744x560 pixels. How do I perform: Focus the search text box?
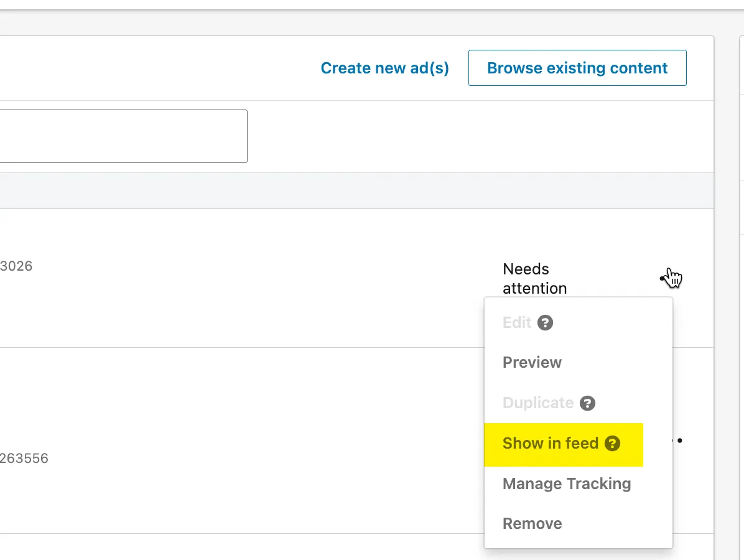pyautogui.click(x=123, y=136)
